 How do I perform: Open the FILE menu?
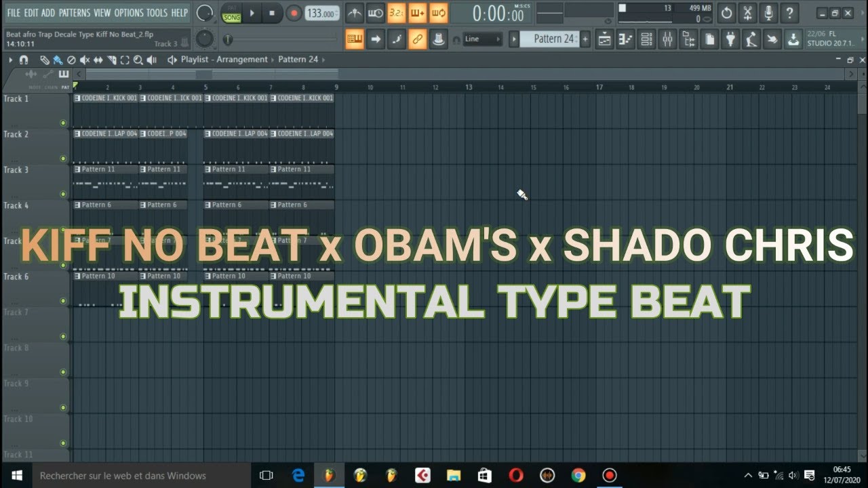coord(14,13)
